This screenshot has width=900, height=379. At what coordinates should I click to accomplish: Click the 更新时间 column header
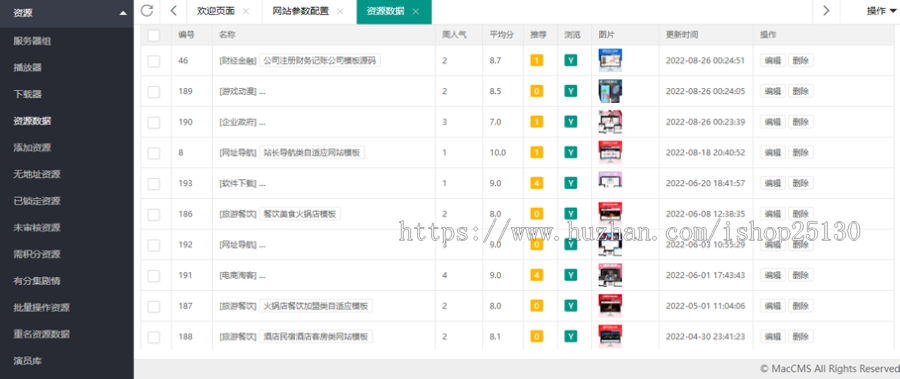coord(682,35)
